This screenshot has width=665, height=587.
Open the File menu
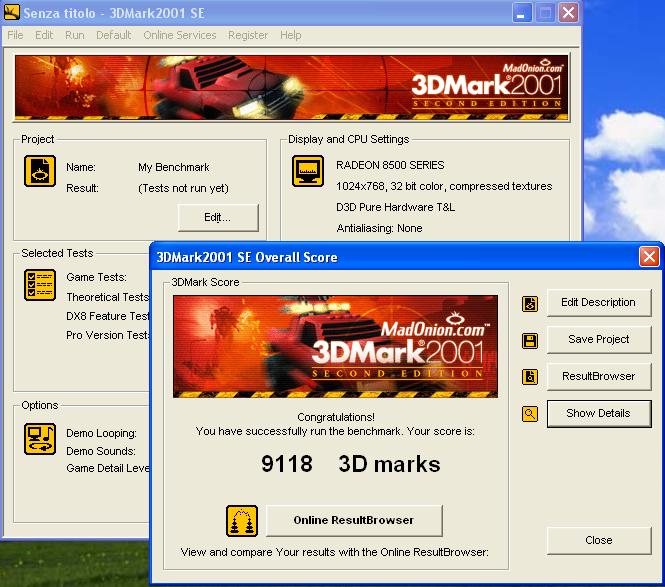click(x=15, y=35)
